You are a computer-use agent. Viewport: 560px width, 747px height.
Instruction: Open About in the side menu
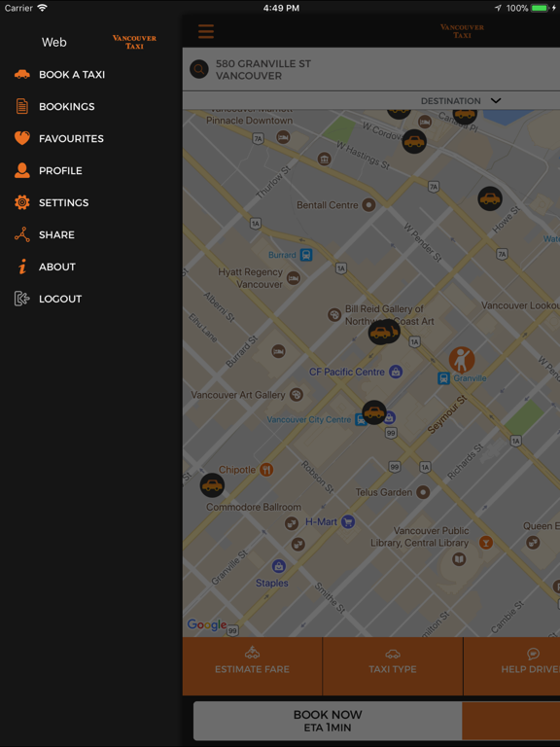(57, 267)
